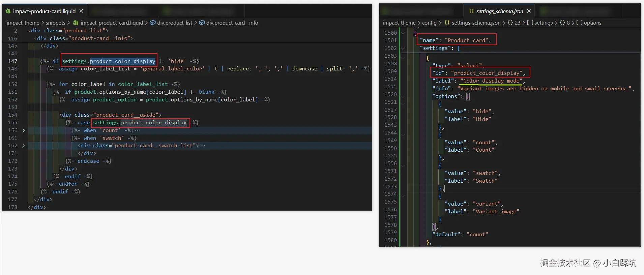
Task: Click "select" type value on line 1508
Action: pos(469,65)
